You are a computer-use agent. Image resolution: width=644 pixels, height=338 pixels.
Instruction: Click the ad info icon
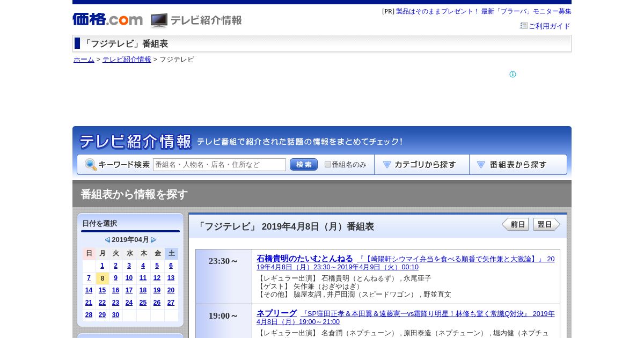tap(513, 75)
